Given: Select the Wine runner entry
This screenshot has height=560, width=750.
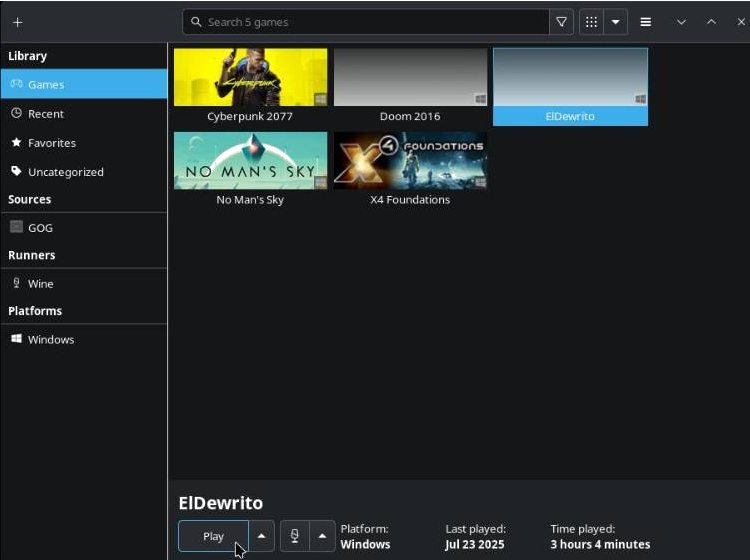Looking at the screenshot, I should click(x=84, y=284).
